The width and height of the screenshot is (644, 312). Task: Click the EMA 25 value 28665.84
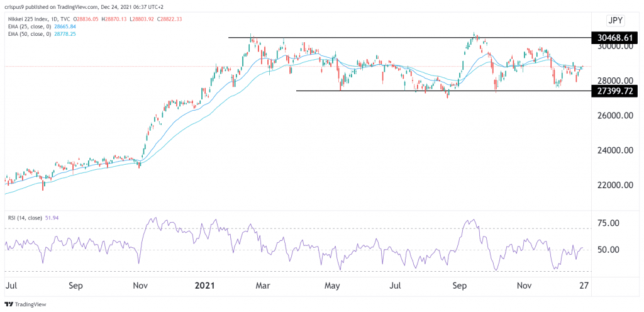click(65, 26)
